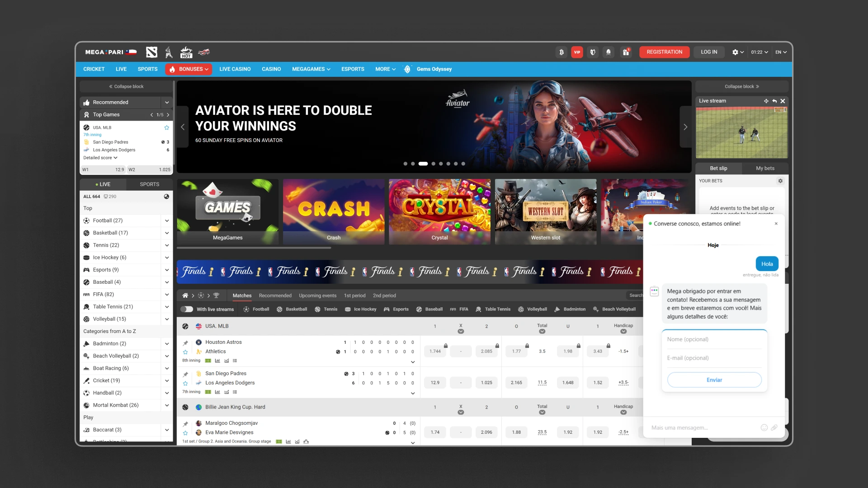
Task: Open the markets list icon for San Diego Padres match
Action: pos(235,392)
